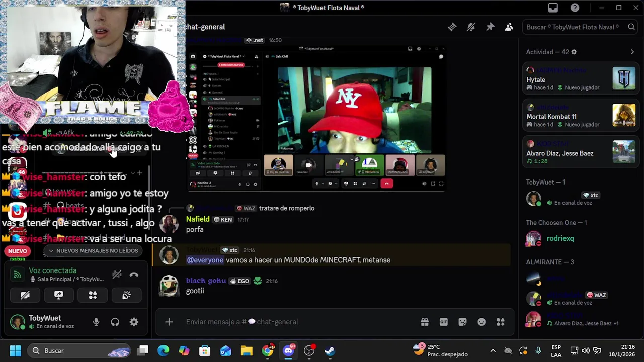Open Discord help question mark icon

click(x=575, y=8)
